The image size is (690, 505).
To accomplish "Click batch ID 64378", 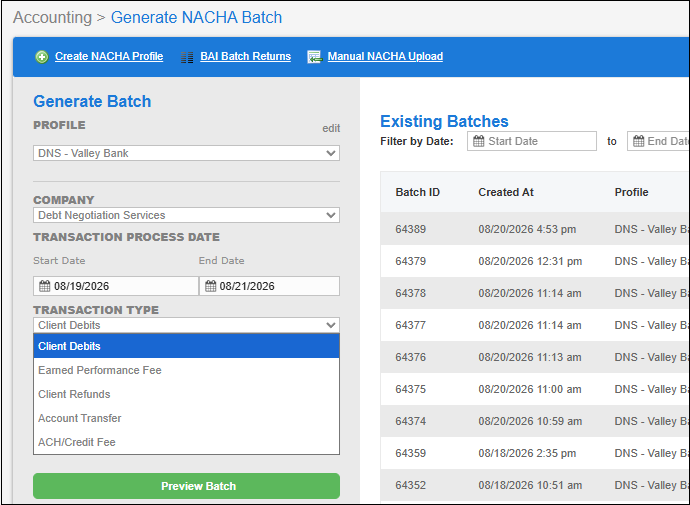I will click(x=411, y=293).
